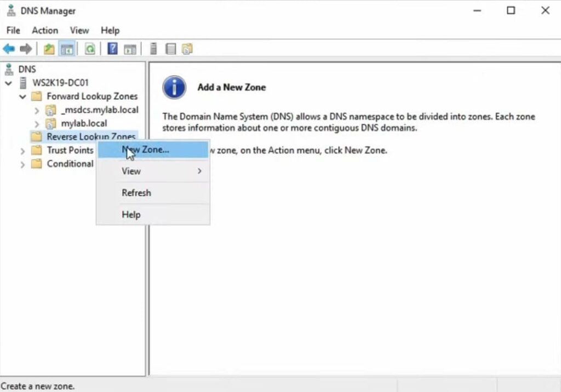The image size is (561, 392).
Task: Expand the _msdcs.mylab.local zone
Action: pos(37,110)
